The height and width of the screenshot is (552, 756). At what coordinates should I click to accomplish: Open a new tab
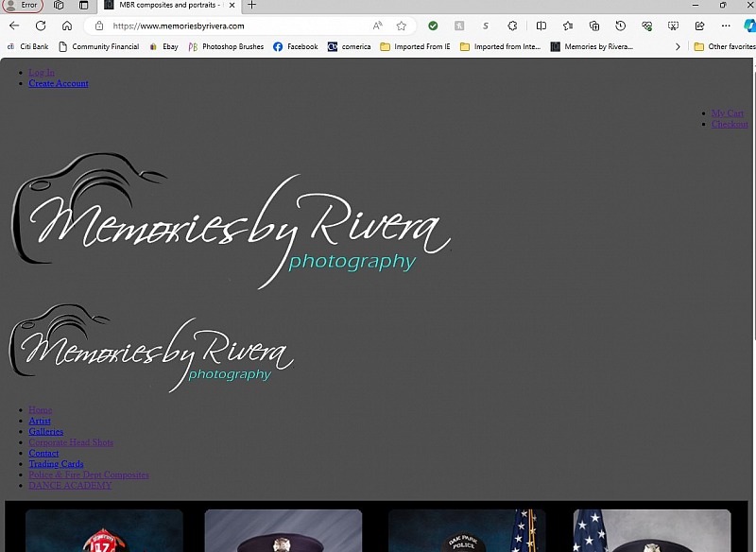point(251,6)
